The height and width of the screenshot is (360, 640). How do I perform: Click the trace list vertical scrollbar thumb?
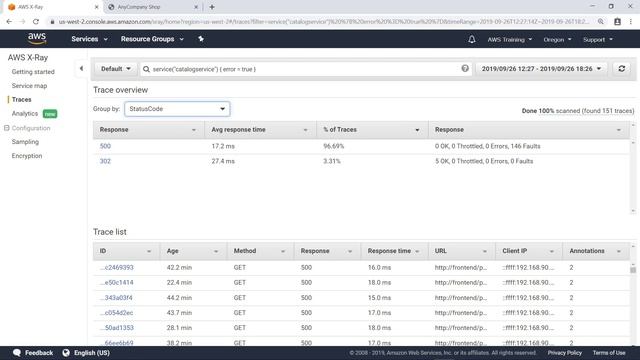[x=633, y=270]
